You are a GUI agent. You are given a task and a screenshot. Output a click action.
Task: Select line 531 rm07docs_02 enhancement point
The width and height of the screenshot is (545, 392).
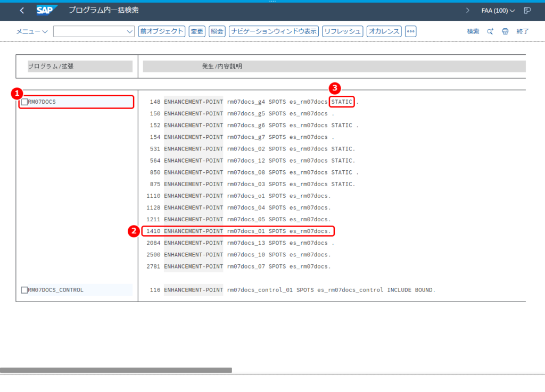[252, 149]
